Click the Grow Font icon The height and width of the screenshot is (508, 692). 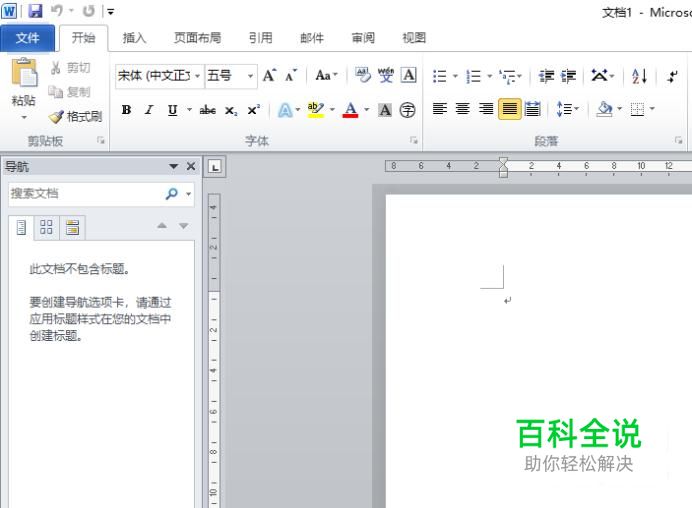point(270,75)
